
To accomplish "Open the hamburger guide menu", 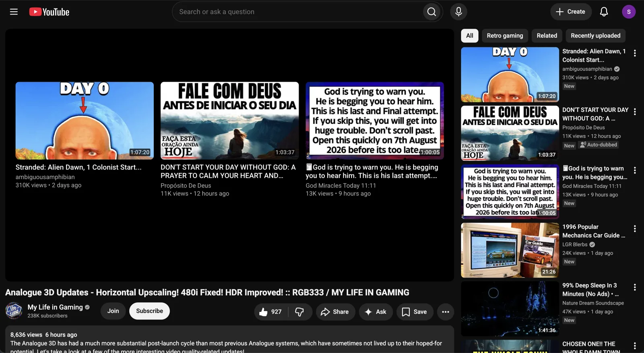I will pos(14,12).
